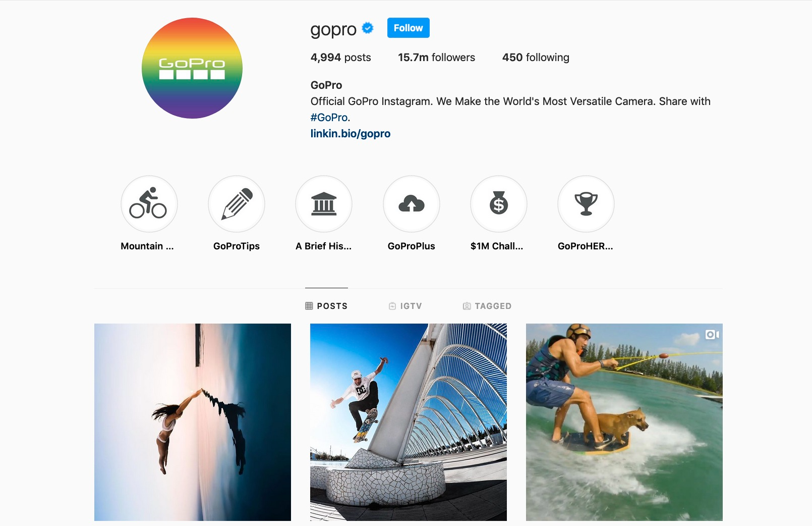Open the GoProTips pencil highlight
Viewport: 812px width, 526px height.
237,204
